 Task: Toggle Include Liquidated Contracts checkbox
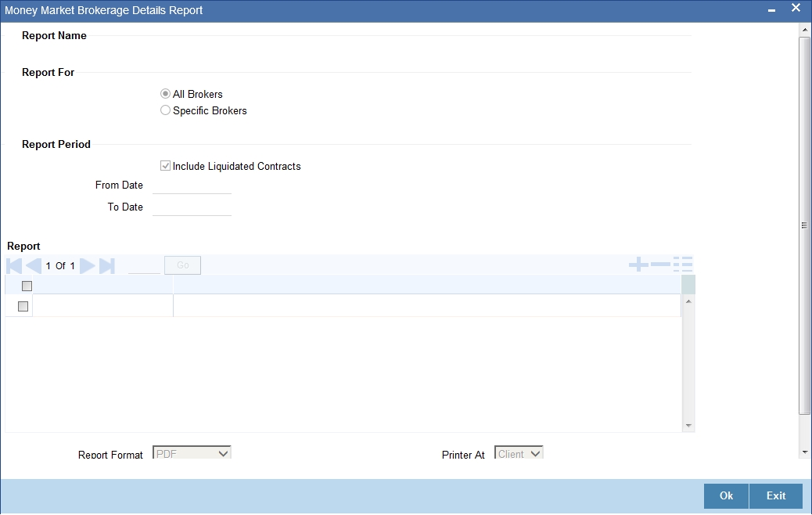[x=165, y=166]
